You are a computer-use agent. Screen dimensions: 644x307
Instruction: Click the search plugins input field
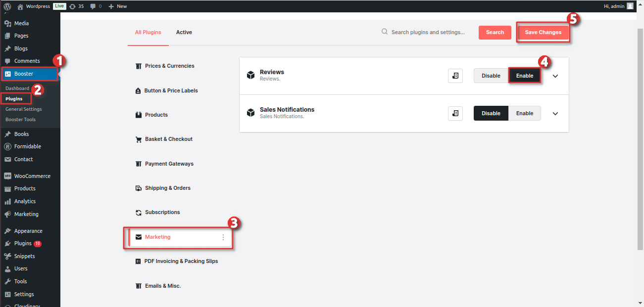tap(428, 32)
